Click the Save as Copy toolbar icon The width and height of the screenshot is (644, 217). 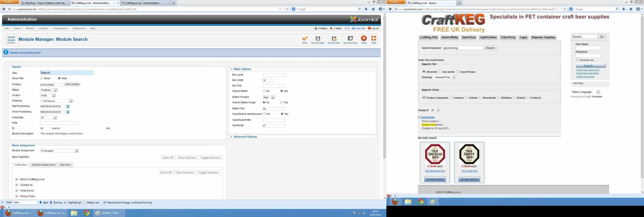(x=350, y=38)
